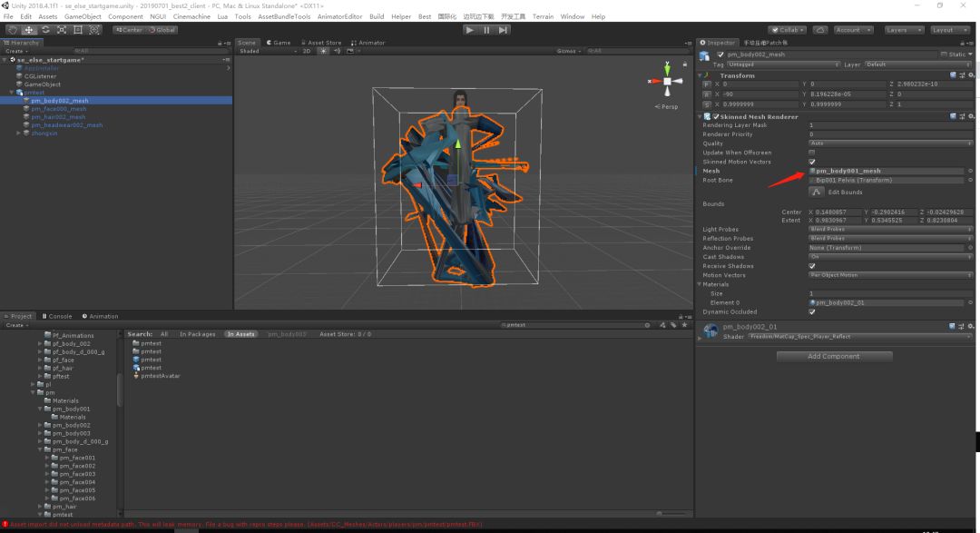Select the Scale tool
Screen dimensions: 980x533
(x=62, y=30)
